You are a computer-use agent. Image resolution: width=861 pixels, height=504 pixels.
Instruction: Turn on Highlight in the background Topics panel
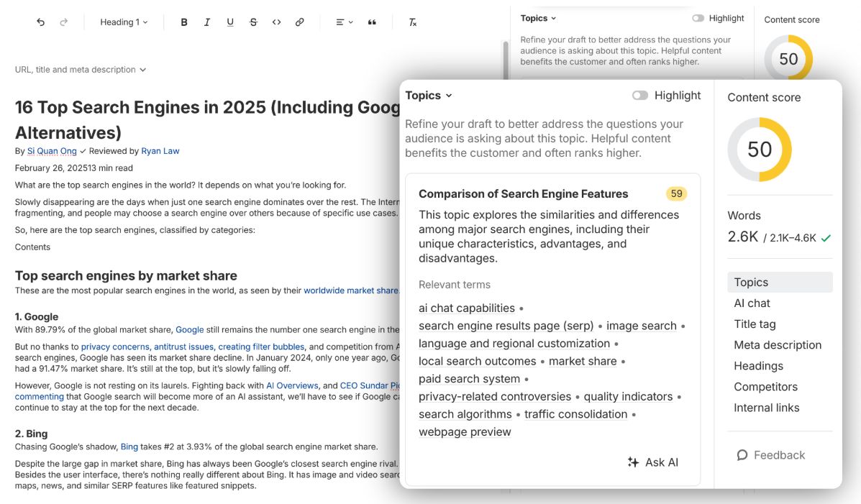tap(697, 18)
